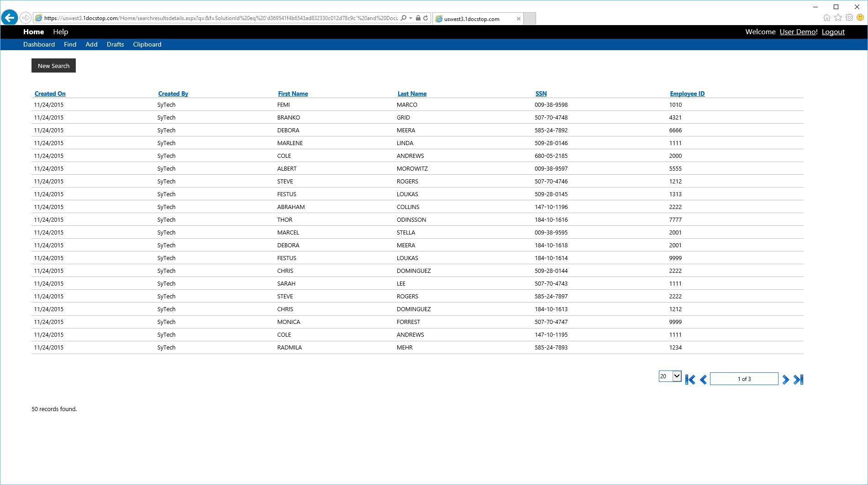The height and width of the screenshot is (485, 868).
Task: Close the uswest3.1docstop.com browser tab
Action: pos(518,19)
